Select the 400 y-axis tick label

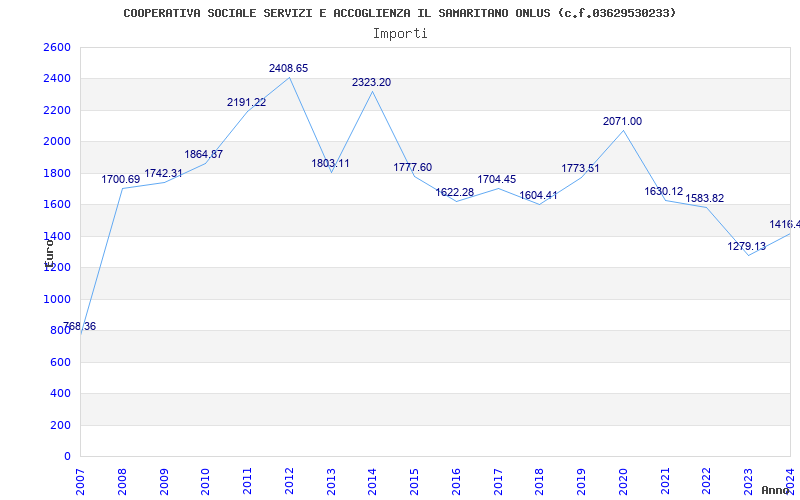click(x=60, y=394)
